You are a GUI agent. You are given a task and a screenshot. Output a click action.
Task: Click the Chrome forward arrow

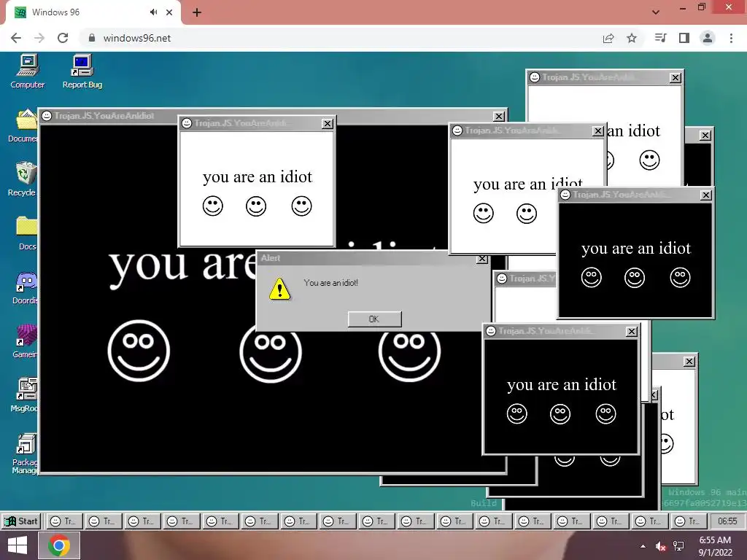tap(39, 38)
